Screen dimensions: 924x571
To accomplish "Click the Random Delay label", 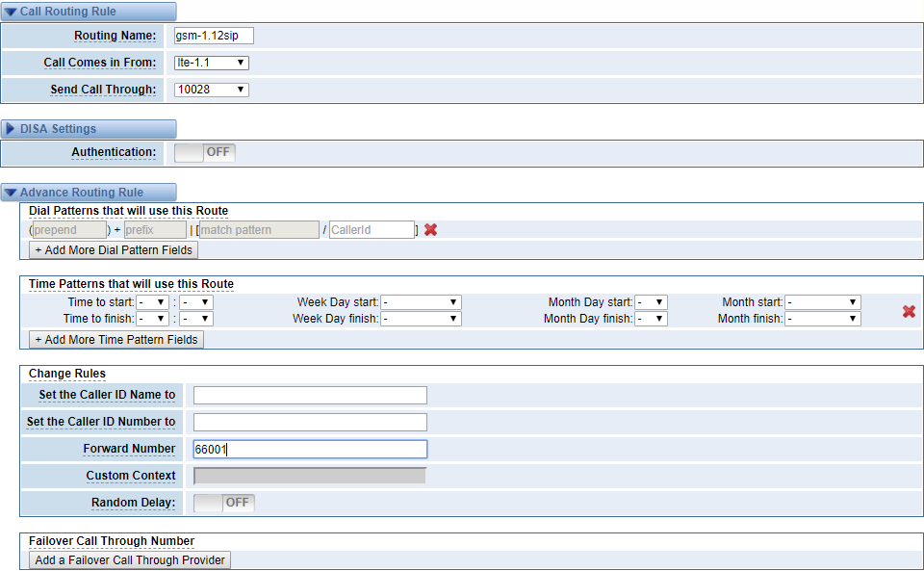I will [133, 503].
